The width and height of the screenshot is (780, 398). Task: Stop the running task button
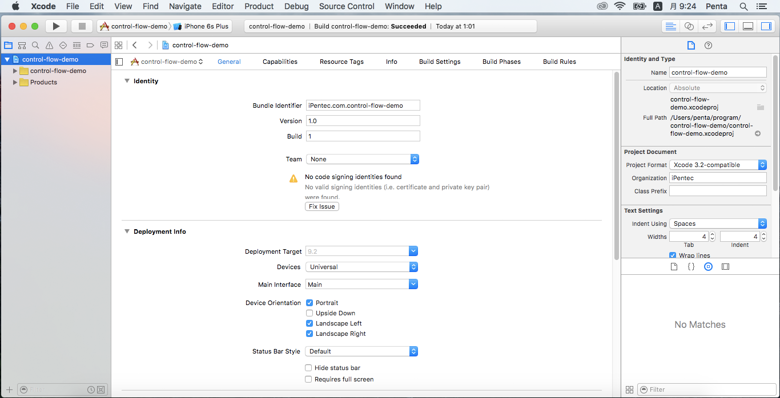(x=82, y=26)
